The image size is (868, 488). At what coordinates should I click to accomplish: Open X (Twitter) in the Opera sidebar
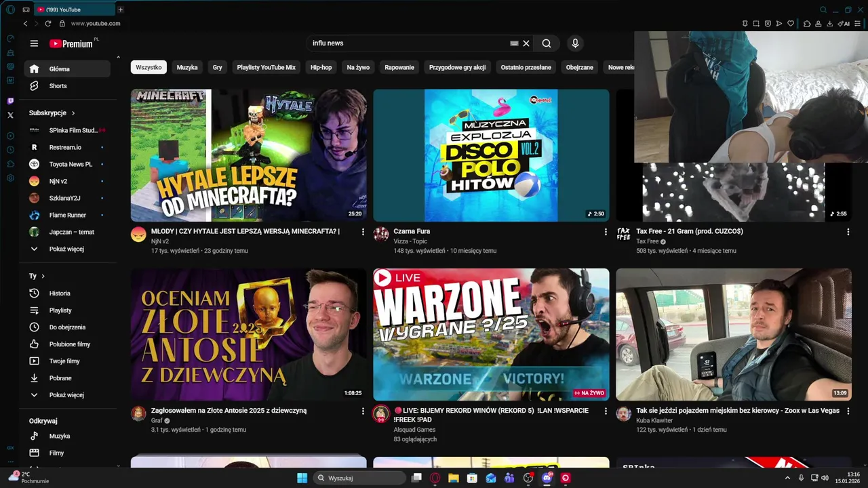pos(10,115)
